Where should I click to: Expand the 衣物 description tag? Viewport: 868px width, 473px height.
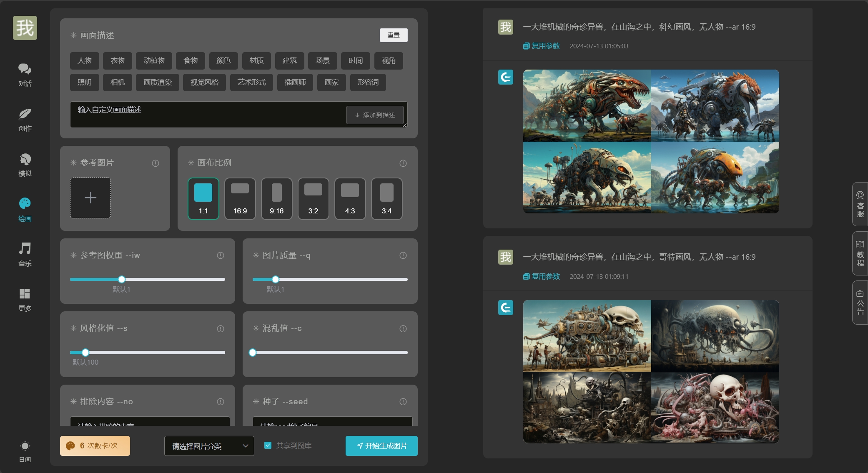118,61
